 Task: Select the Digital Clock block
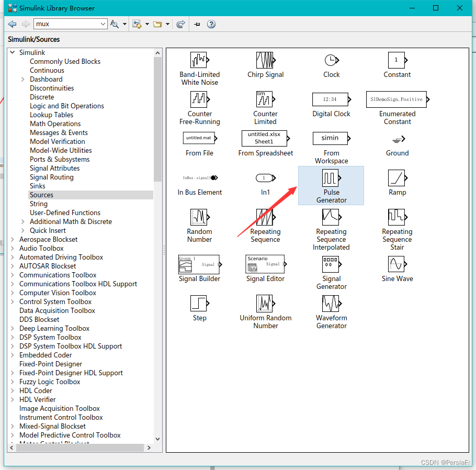[331, 105]
